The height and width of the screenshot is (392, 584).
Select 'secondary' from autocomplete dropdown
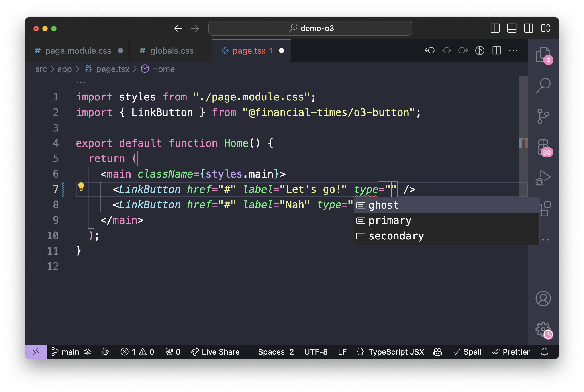click(396, 235)
